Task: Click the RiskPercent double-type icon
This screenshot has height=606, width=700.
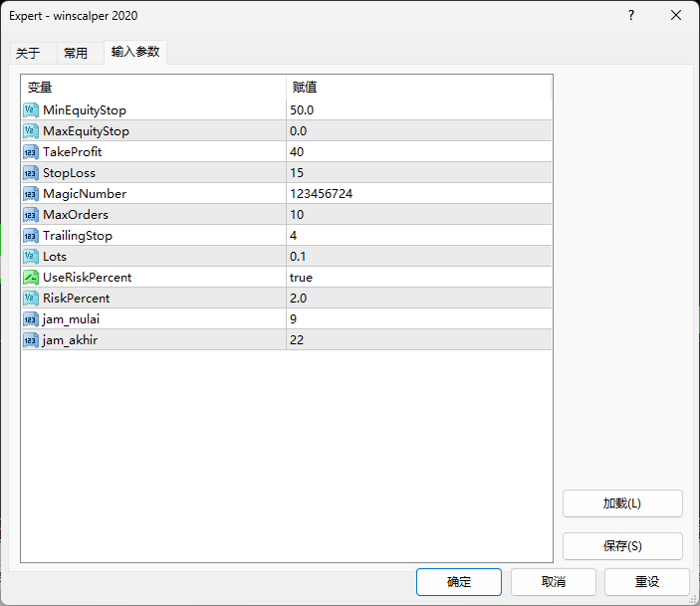Action: tap(30, 298)
